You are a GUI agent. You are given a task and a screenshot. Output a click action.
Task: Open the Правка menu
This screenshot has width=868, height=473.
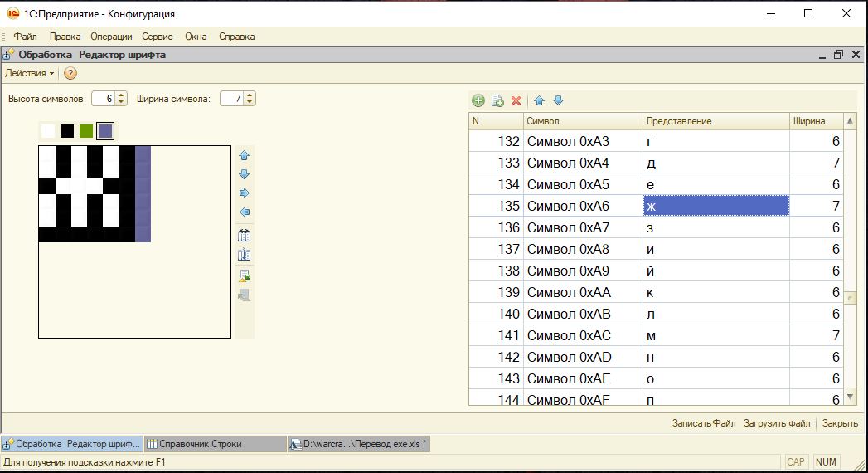tap(65, 37)
